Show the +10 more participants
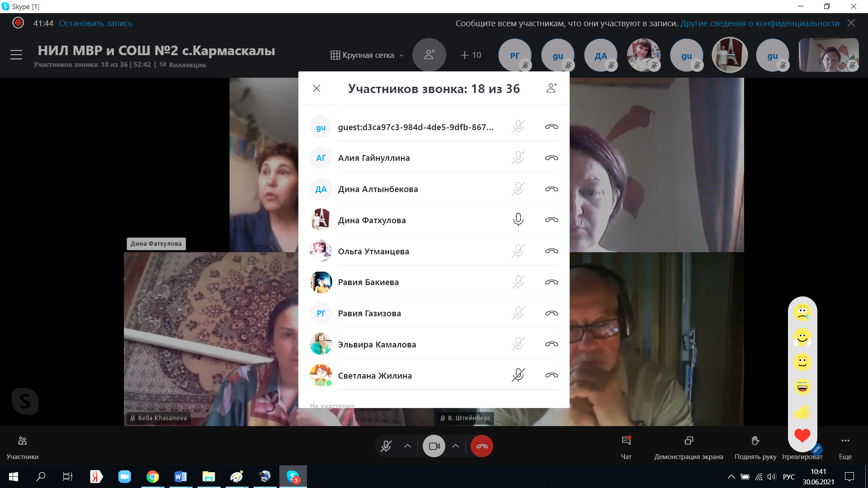Viewport: 868px width, 488px height. (471, 55)
